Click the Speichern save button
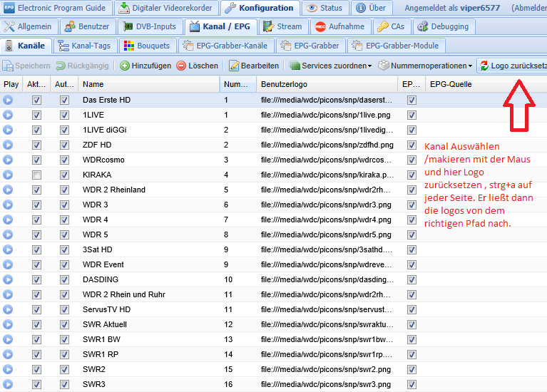The height and width of the screenshot is (392, 547). 26,66
